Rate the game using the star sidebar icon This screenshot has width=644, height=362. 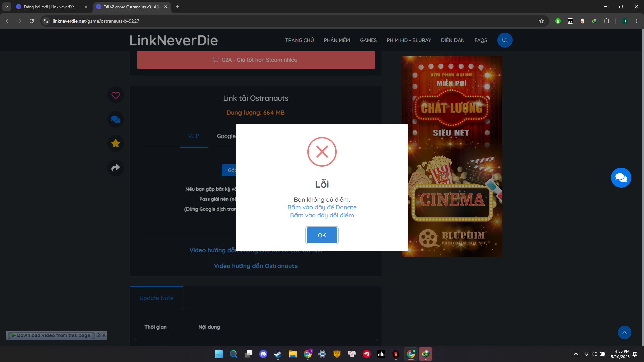(x=115, y=143)
